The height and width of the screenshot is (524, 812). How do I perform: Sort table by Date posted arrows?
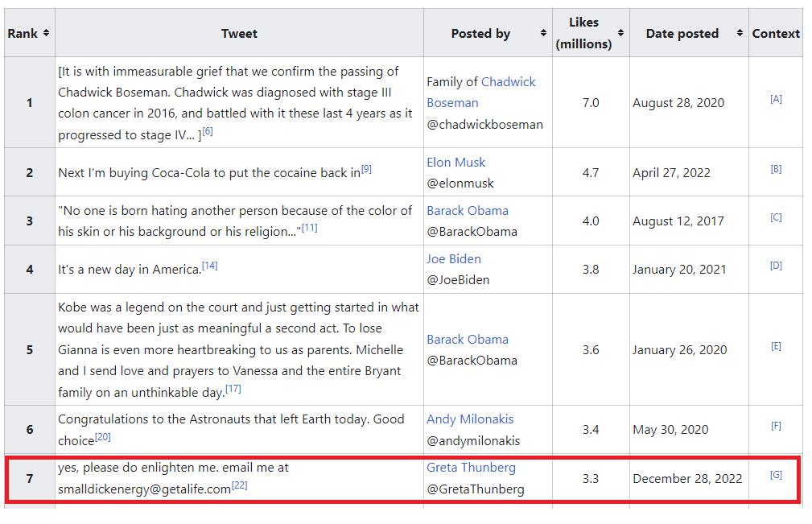(x=740, y=33)
